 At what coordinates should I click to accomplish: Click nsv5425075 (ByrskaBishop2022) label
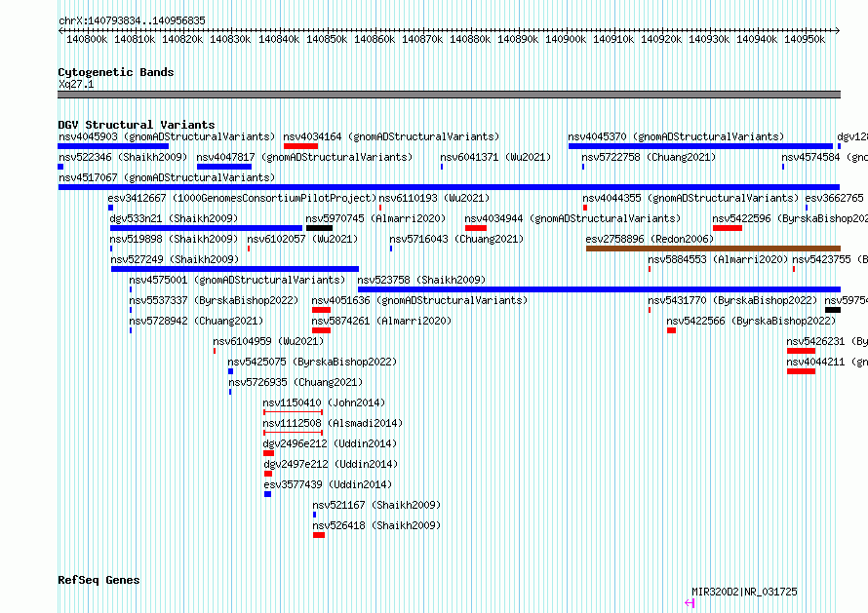312,362
